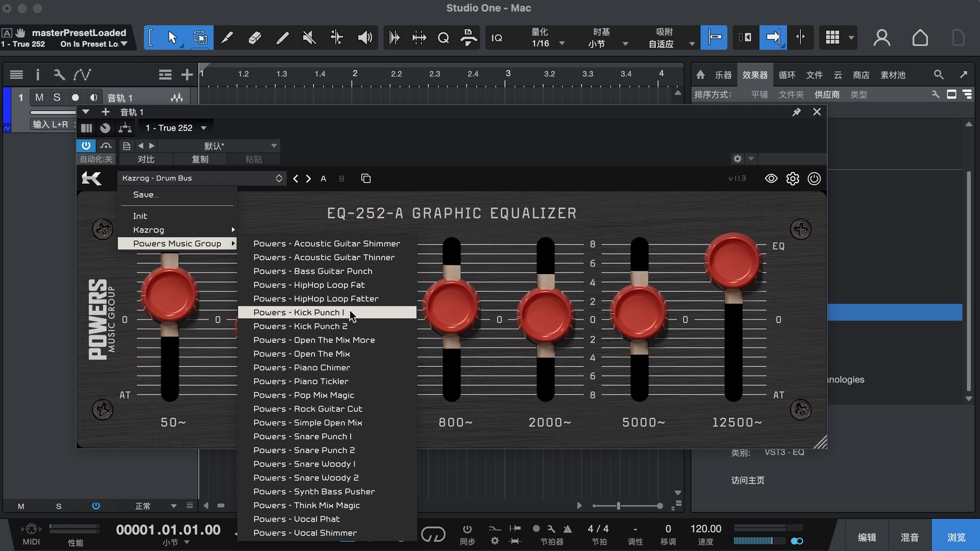The height and width of the screenshot is (551, 980).
Task: Select the Mute tool icon
Action: 309,37
